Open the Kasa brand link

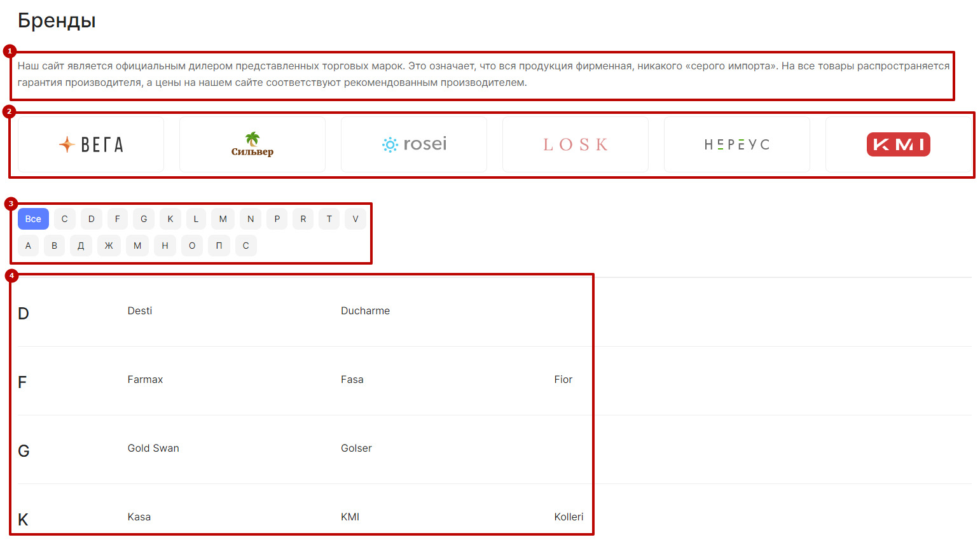point(139,517)
